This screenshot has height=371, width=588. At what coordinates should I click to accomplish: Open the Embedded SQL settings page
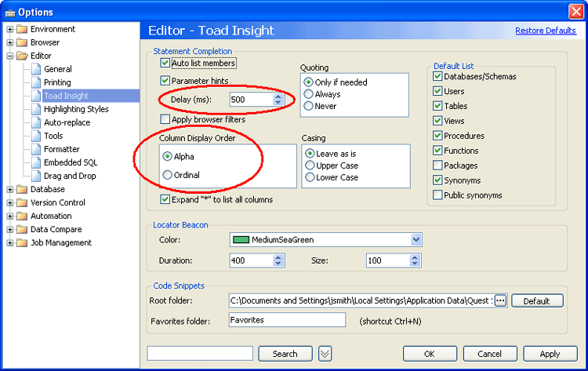pyautogui.click(x=71, y=162)
